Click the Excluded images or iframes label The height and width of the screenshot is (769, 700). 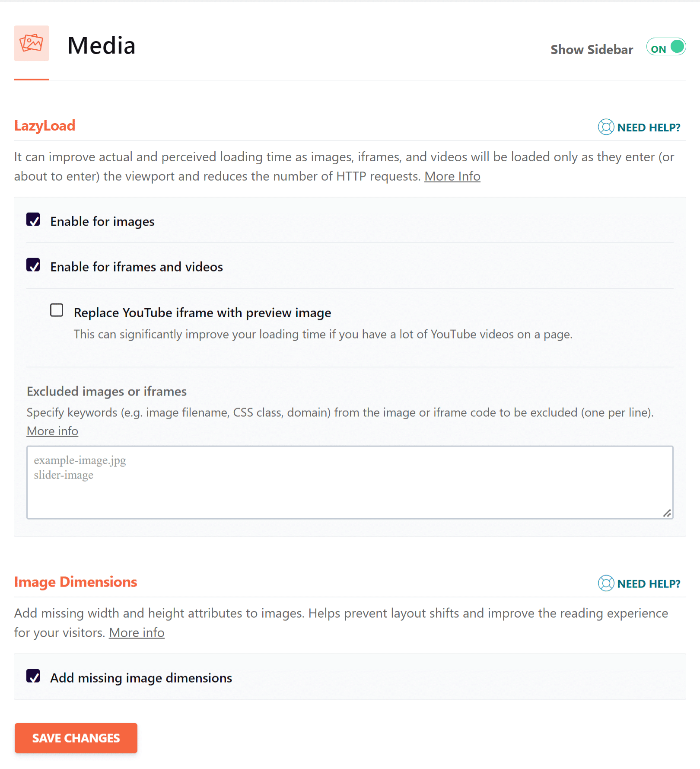[106, 391]
